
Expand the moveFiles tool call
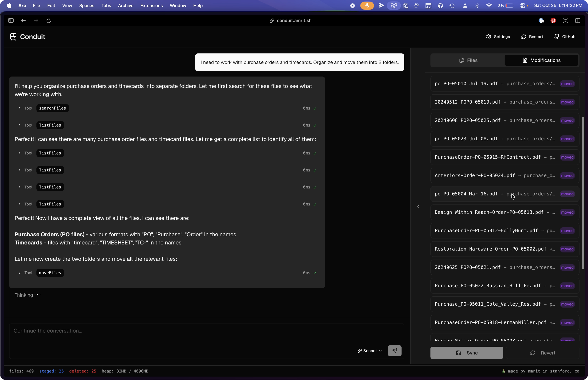pos(19,273)
